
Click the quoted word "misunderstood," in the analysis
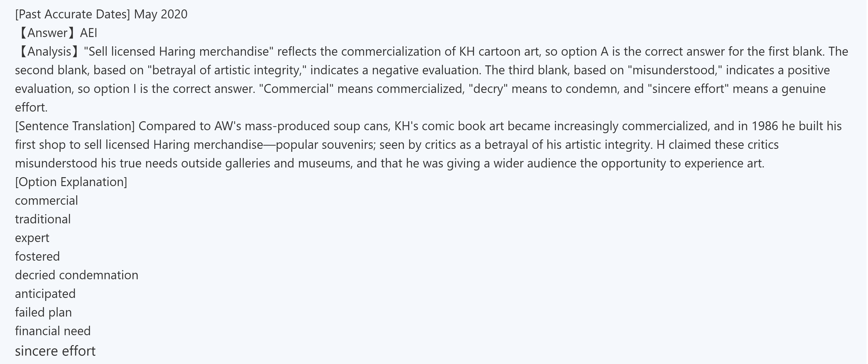(x=674, y=70)
